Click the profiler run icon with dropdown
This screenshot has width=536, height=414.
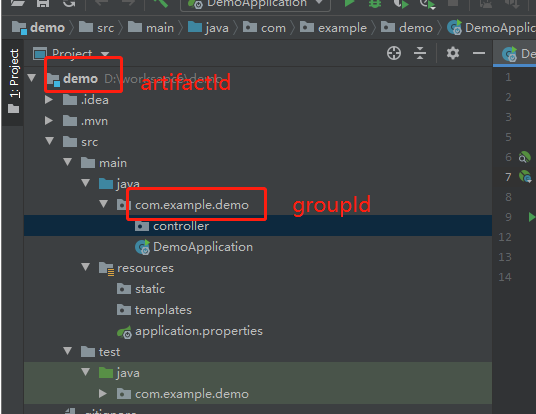point(427,3)
